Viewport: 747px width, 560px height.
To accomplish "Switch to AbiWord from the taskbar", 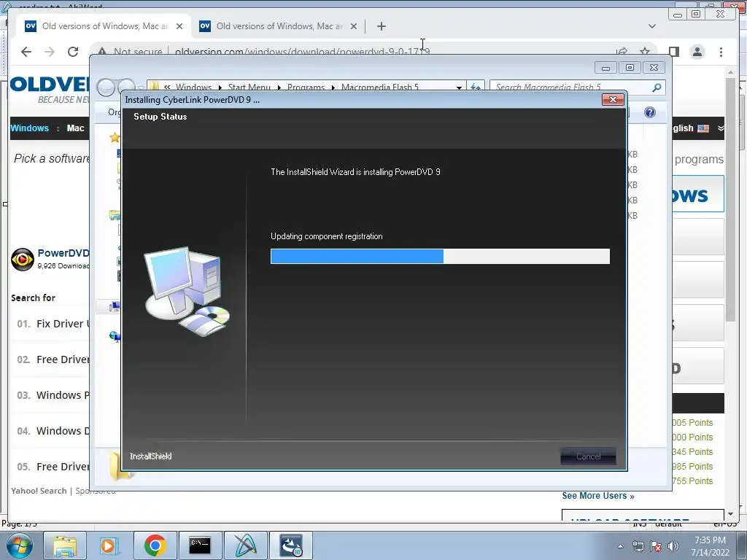I will click(244, 545).
